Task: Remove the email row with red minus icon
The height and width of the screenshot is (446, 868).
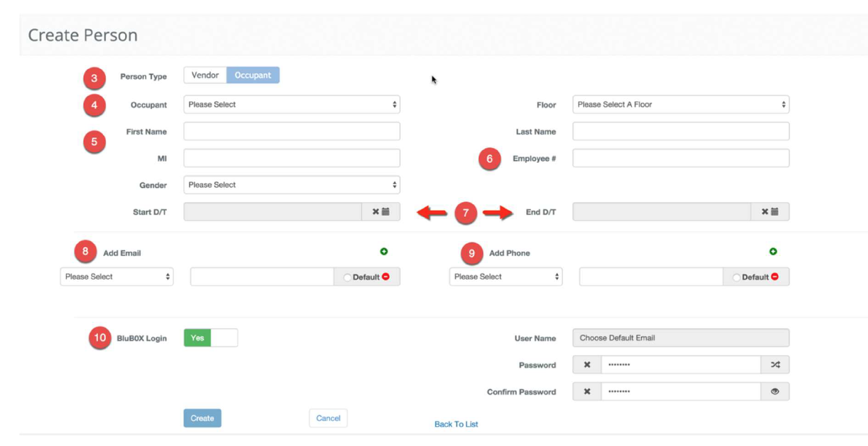Action: [386, 277]
